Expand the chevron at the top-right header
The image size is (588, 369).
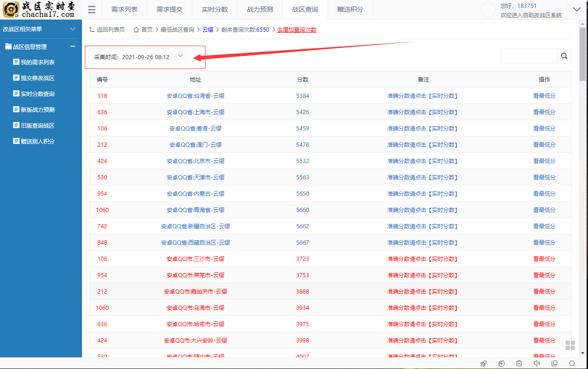(x=577, y=9)
